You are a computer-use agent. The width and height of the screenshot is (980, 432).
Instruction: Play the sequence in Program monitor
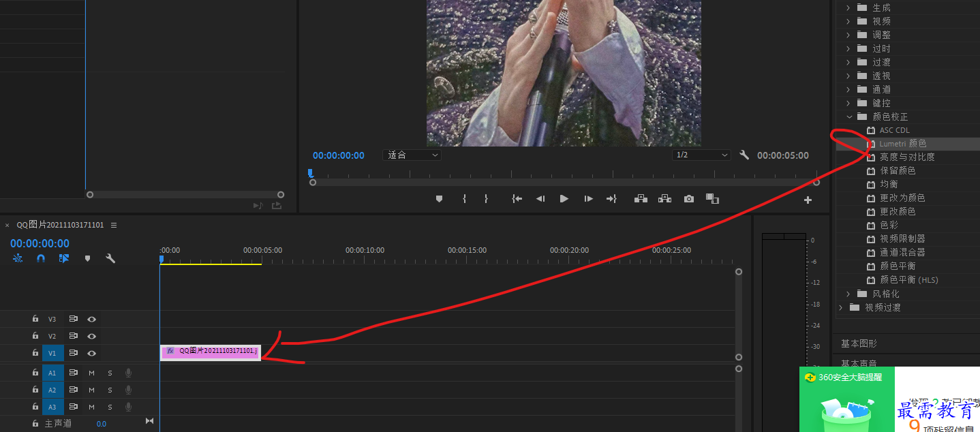(x=564, y=199)
